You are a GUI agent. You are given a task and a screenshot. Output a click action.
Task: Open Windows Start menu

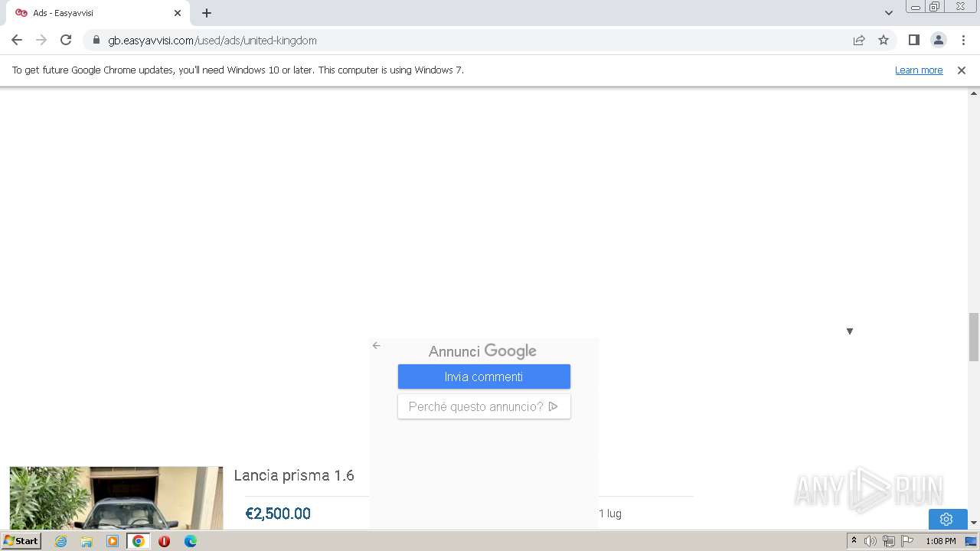tap(21, 540)
